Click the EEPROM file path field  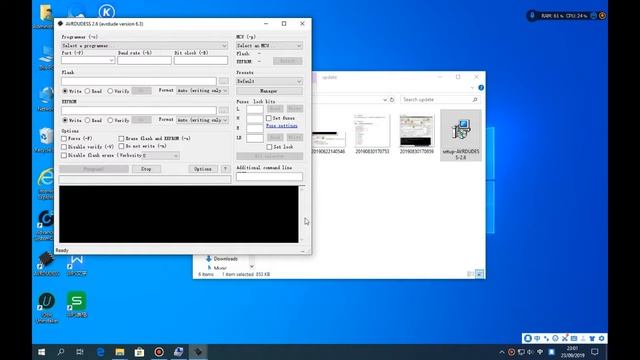[x=139, y=111]
